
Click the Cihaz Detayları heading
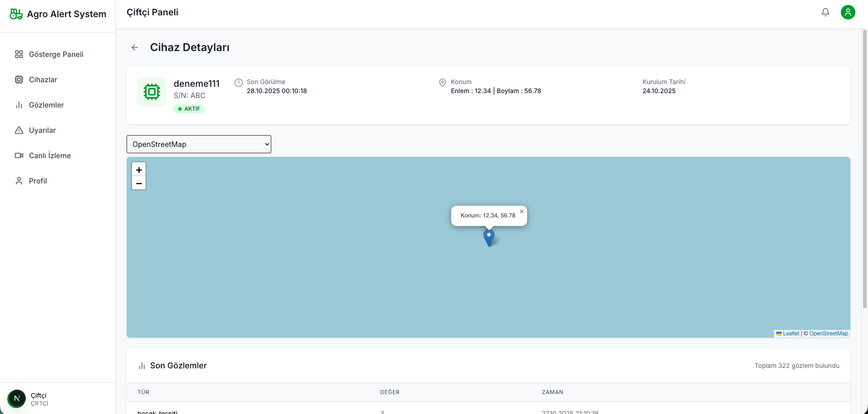coord(190,47)
